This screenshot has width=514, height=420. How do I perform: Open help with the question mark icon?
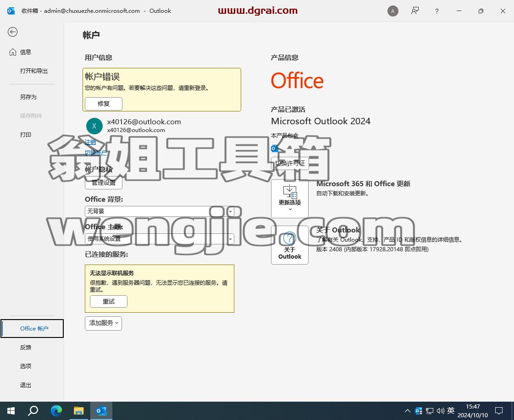pyautogui.click(x=437, y=11)
